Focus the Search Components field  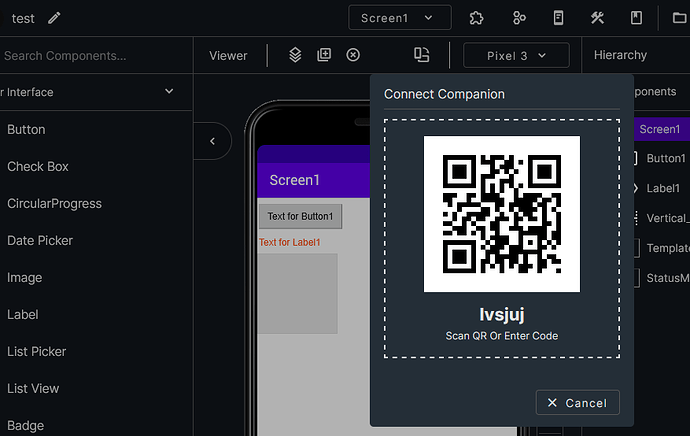tap(95, 55)
